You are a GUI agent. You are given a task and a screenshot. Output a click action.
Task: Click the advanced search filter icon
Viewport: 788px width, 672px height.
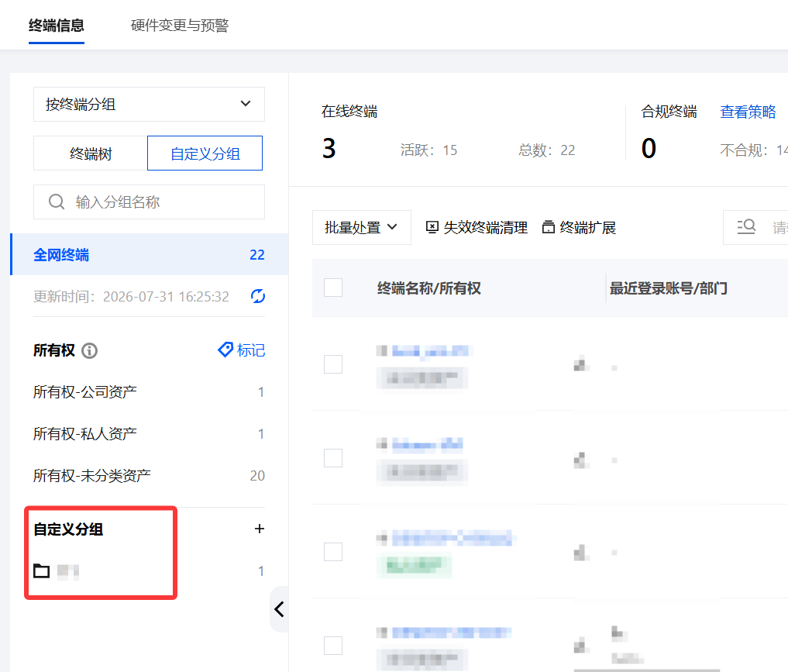tap(746, 226)
